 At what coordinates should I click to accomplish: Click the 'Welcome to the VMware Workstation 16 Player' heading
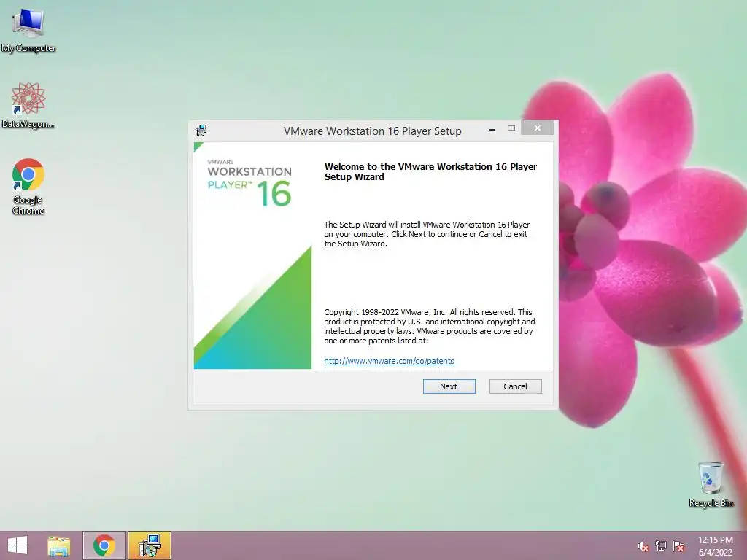click(x=430, y=171)
